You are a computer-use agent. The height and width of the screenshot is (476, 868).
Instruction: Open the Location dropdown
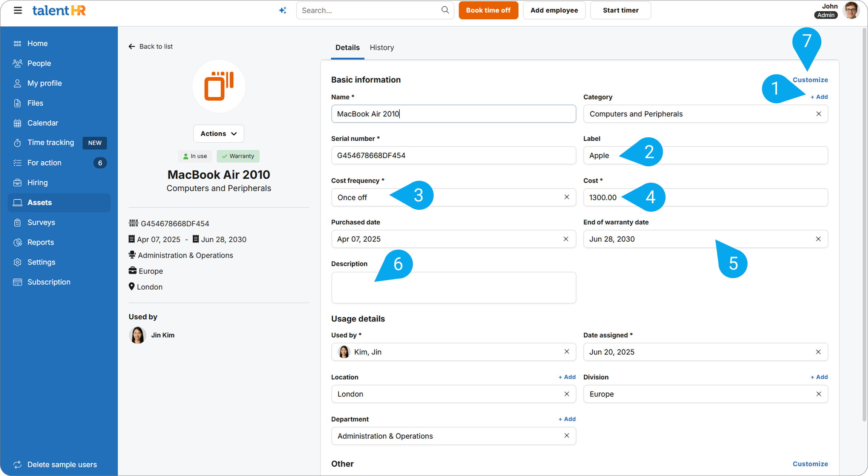coord(454,394)
